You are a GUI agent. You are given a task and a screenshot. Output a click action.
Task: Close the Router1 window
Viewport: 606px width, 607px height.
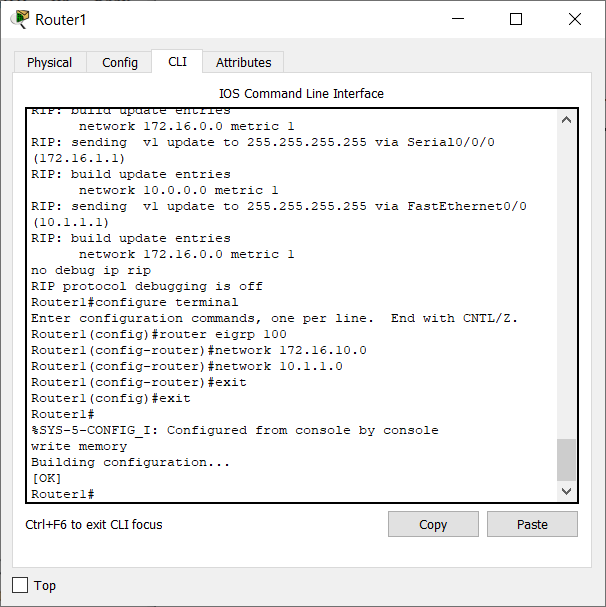tap(575, 19)
